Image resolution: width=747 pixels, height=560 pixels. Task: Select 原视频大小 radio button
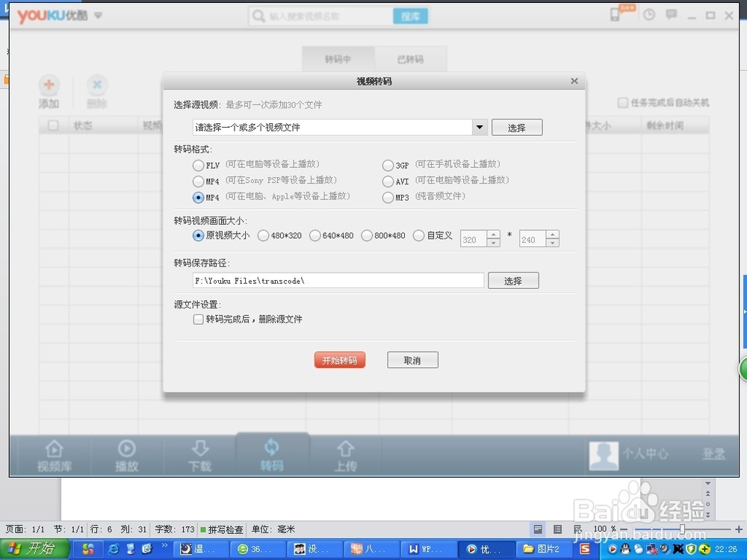(198, 236)
